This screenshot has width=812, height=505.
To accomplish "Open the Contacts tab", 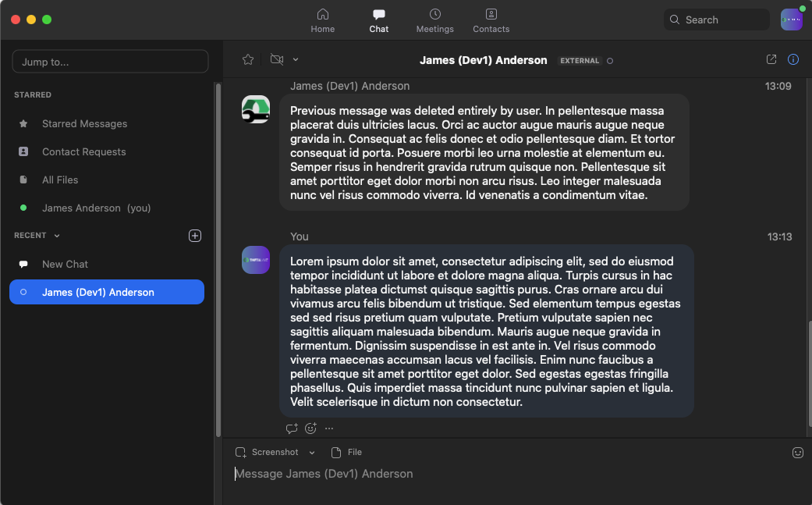I will click(491, 21).
